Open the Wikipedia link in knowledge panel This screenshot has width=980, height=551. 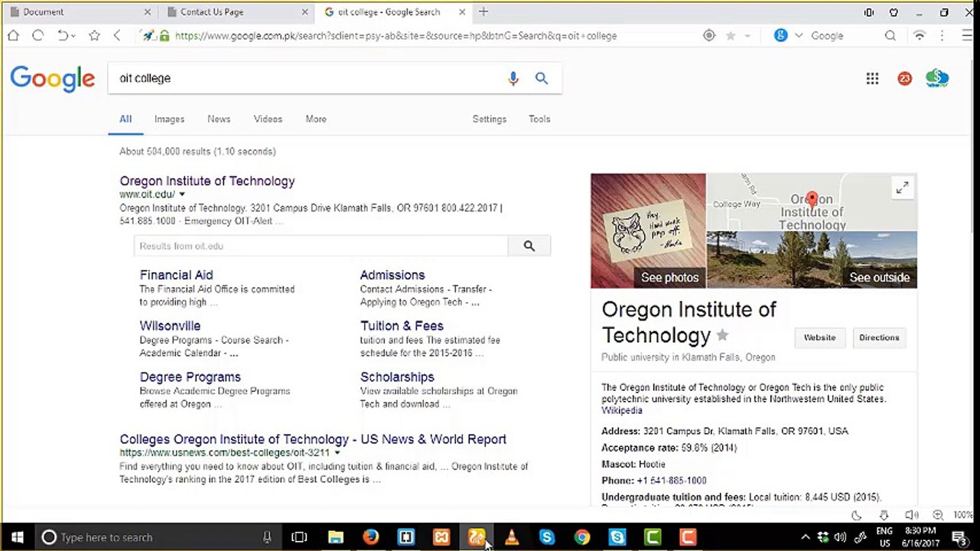coord(622,411)
